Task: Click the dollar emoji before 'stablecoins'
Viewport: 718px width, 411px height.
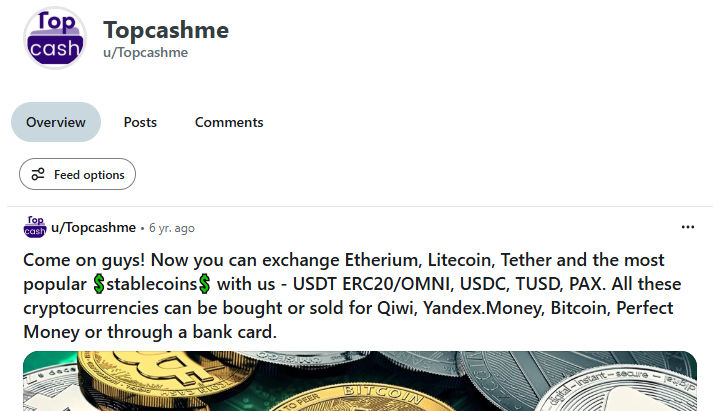Action: pos(99,283)
